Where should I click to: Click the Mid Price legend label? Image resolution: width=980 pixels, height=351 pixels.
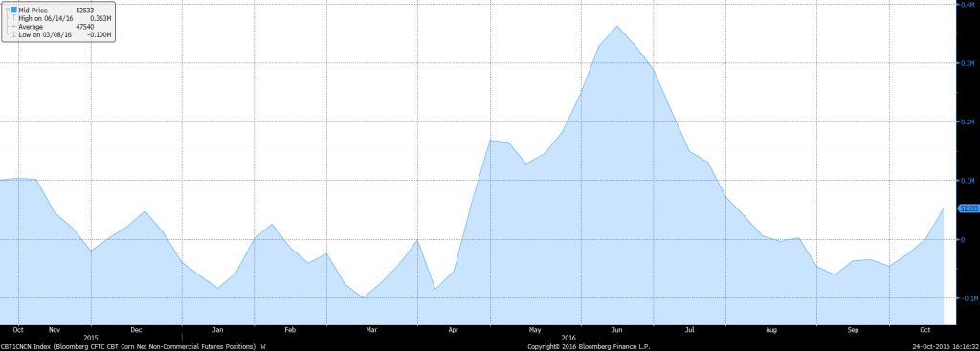coord(33,11)
